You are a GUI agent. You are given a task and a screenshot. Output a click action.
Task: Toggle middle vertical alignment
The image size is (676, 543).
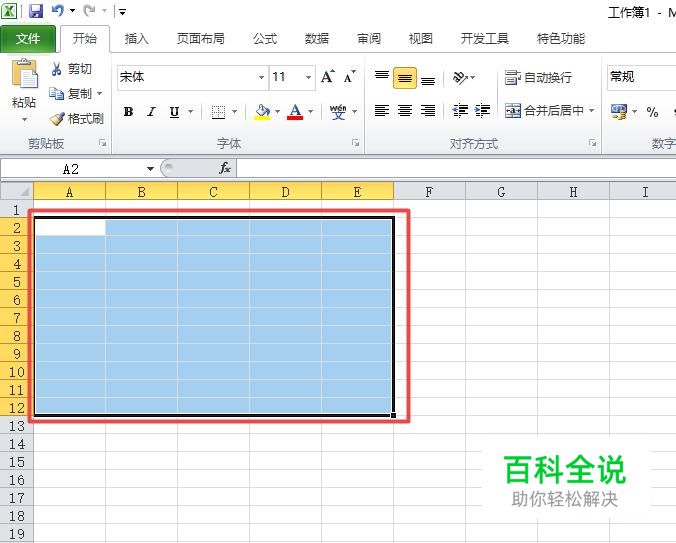tap(405, 78)
